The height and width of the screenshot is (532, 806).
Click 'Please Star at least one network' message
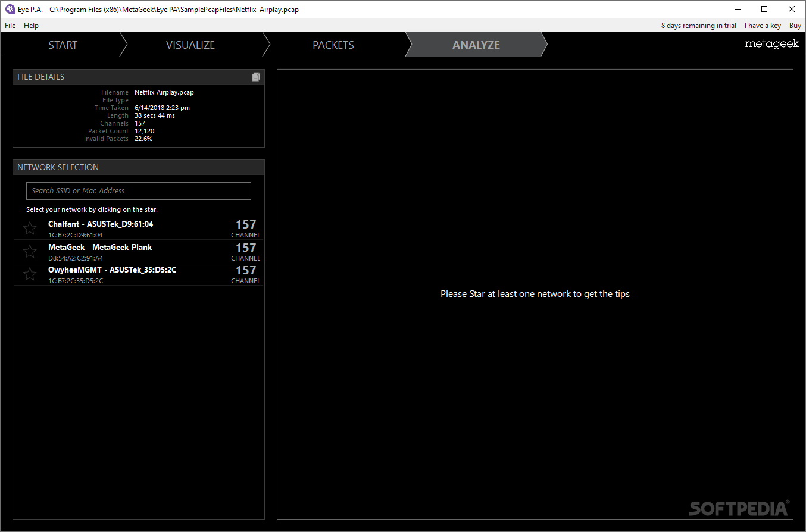(x=535, y=294)
